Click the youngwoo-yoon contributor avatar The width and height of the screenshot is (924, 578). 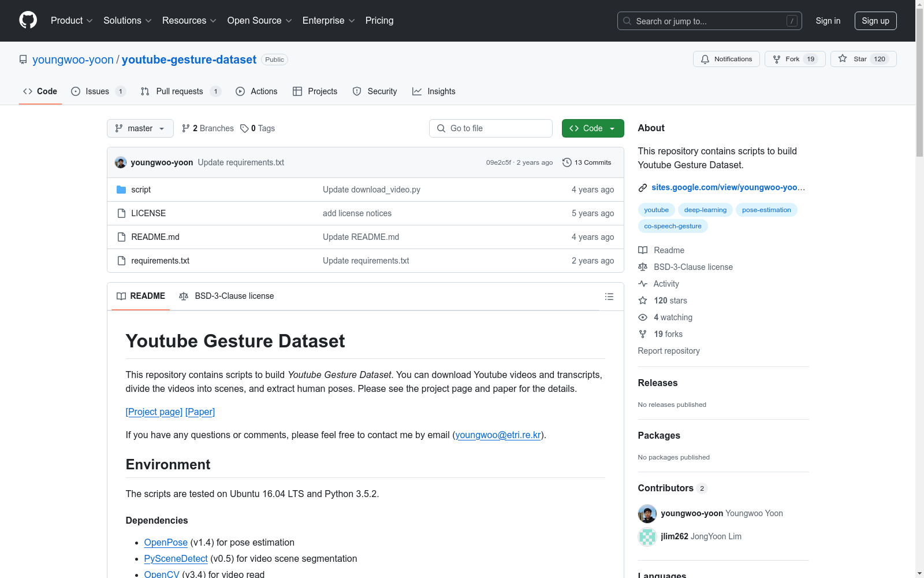[x=647, y=514]
